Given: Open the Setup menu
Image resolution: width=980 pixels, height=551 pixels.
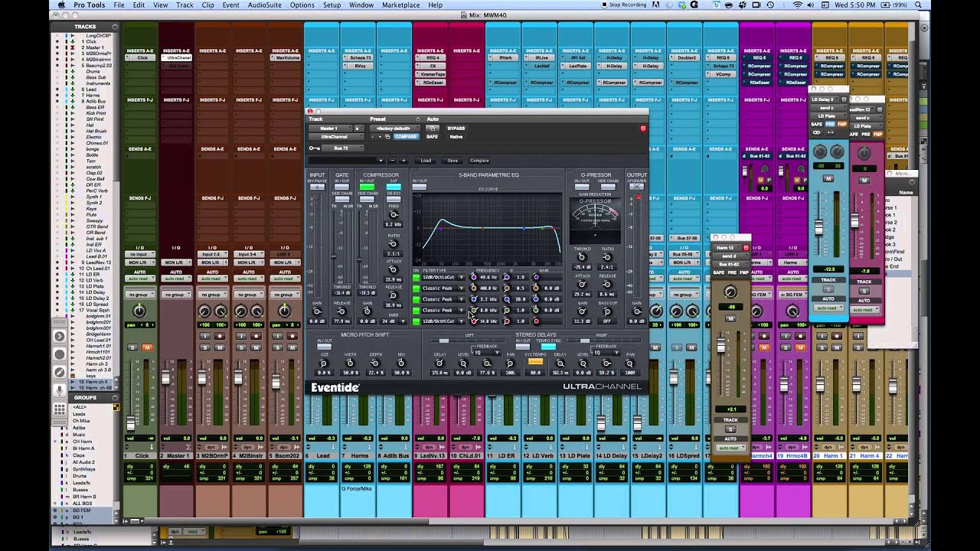Looking at the screenshot, I should pyautogui.click(x=332, y=5).
